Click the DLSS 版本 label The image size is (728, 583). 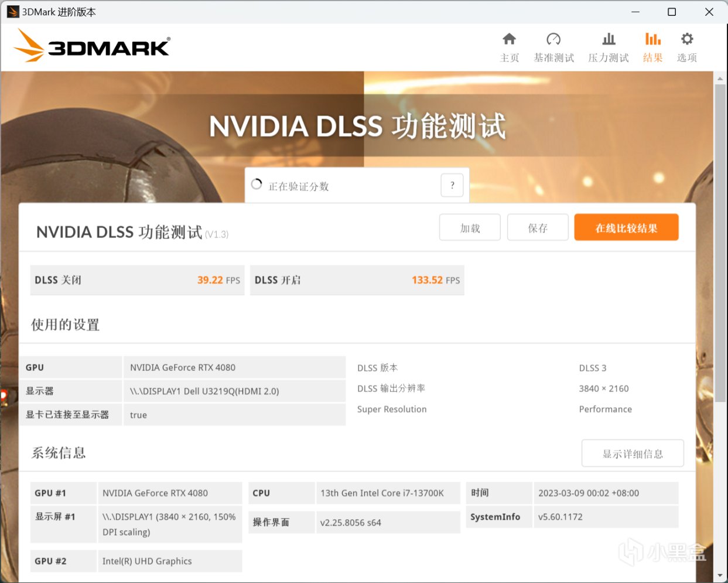pos(377,368)
